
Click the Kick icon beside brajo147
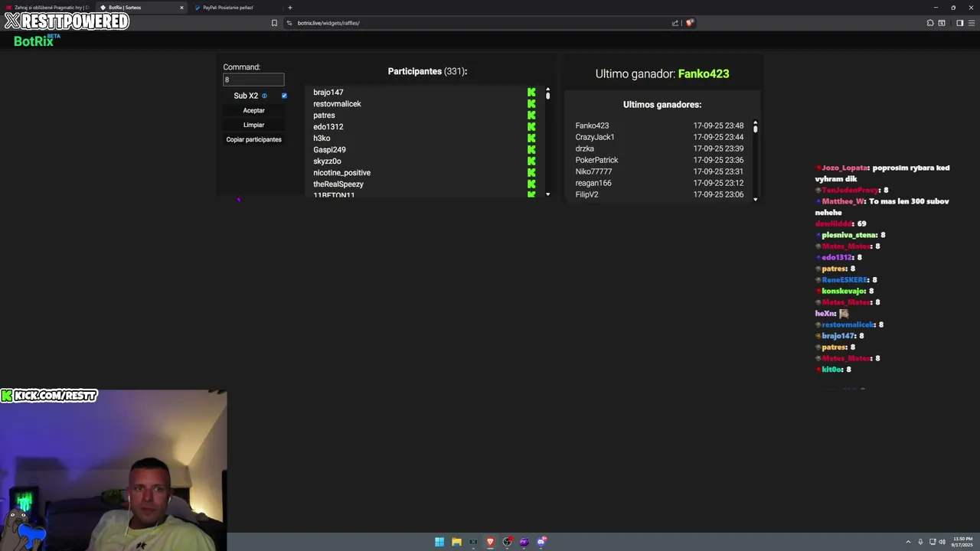click(531, 93)
